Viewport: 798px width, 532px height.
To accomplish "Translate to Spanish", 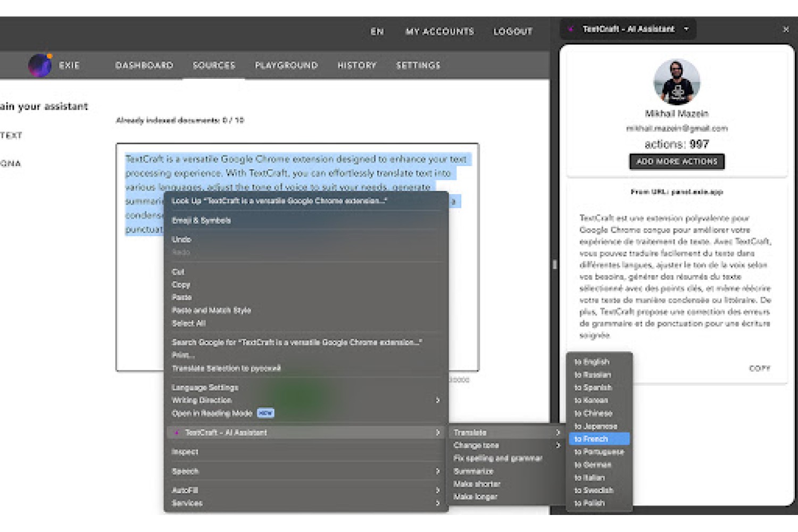I will pos(600,387).
